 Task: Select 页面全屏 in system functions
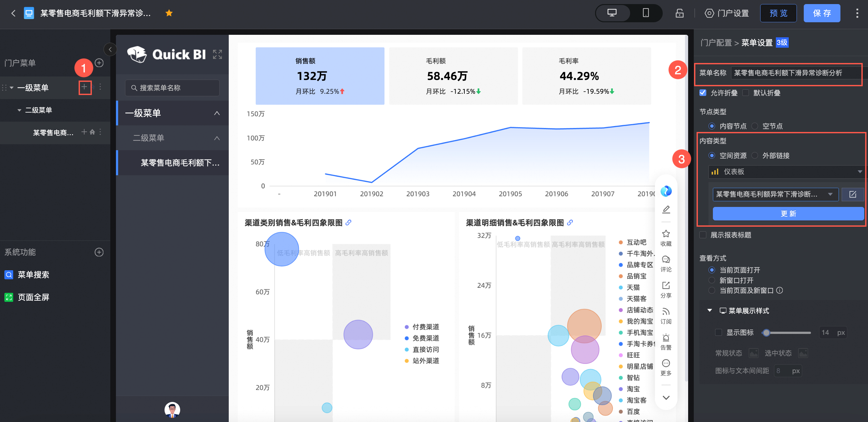[x=33, y=297]
